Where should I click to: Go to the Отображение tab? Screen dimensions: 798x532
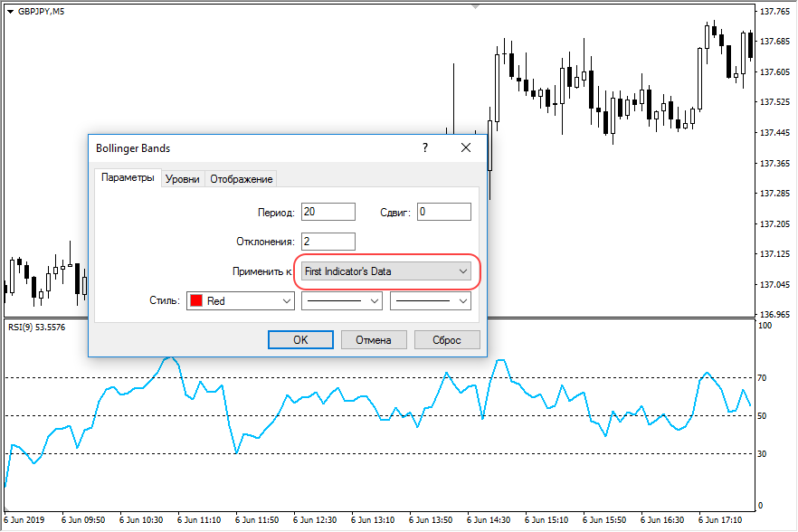(241, 179)
